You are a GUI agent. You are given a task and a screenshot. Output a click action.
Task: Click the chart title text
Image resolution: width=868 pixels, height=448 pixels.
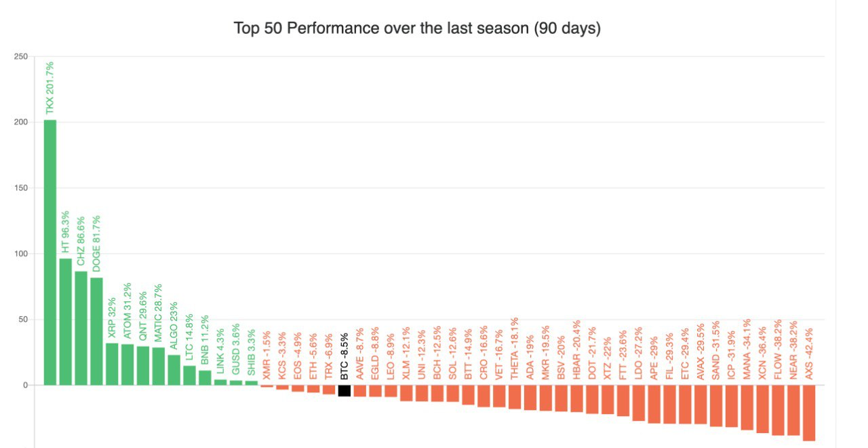point(417,29)
